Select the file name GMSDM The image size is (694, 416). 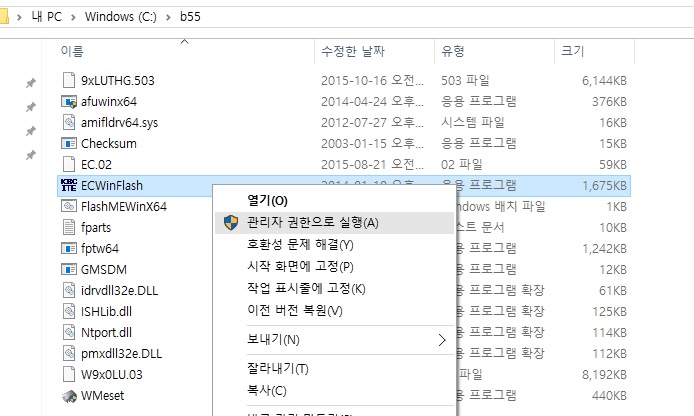point(104,270)
